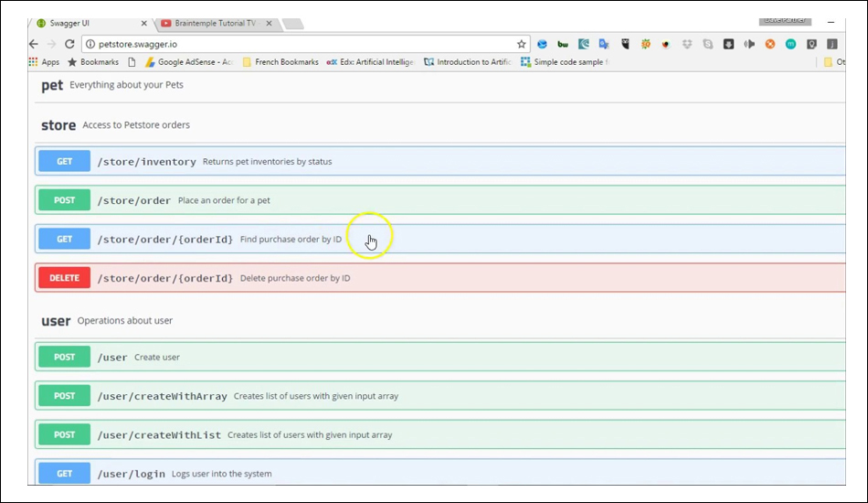Minimize the Chrome window

pyautogui.click(x=831, y=22)
